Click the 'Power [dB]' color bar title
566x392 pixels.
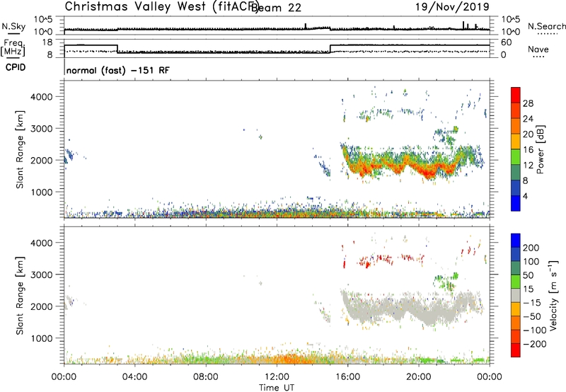coord(540,149)
